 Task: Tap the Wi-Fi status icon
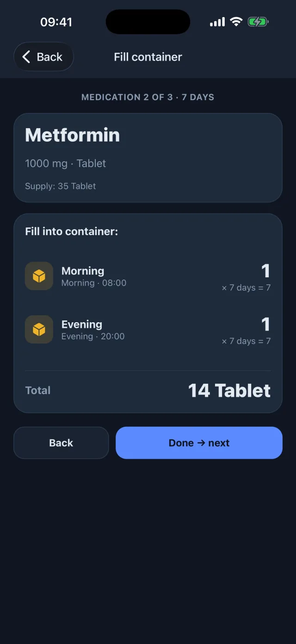[236, 22]
